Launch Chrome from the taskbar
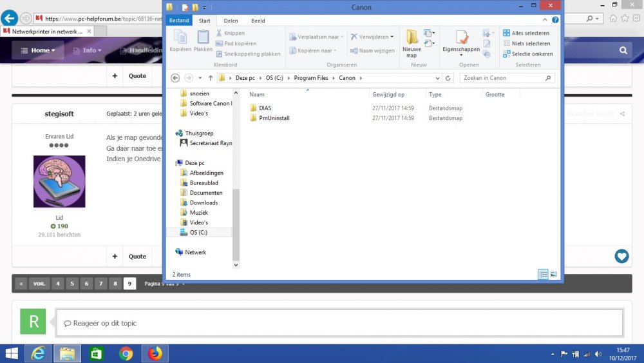 [126, 353]
